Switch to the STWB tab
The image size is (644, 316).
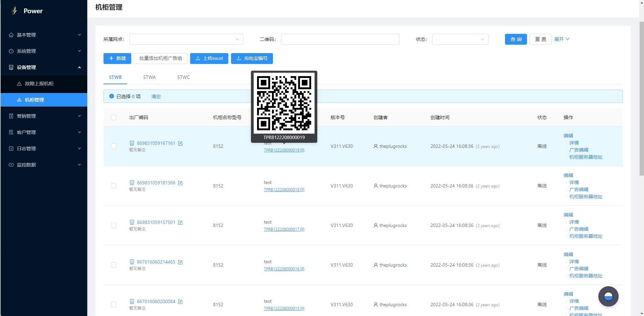[x=115, y=77]
